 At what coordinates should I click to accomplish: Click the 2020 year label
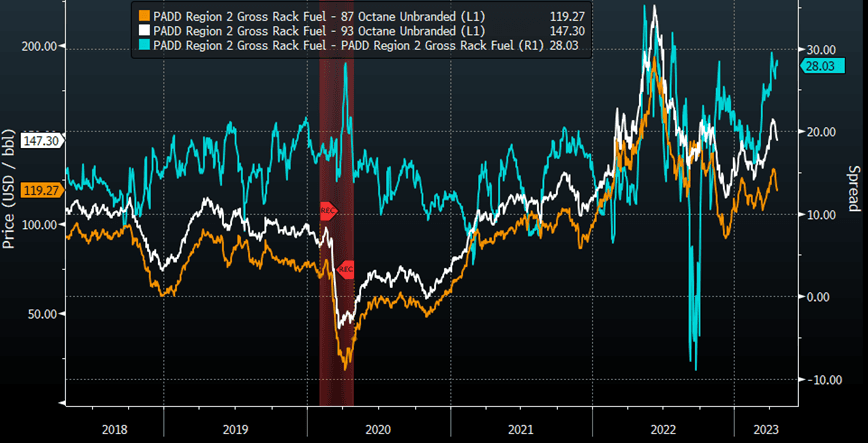[379, 430]
